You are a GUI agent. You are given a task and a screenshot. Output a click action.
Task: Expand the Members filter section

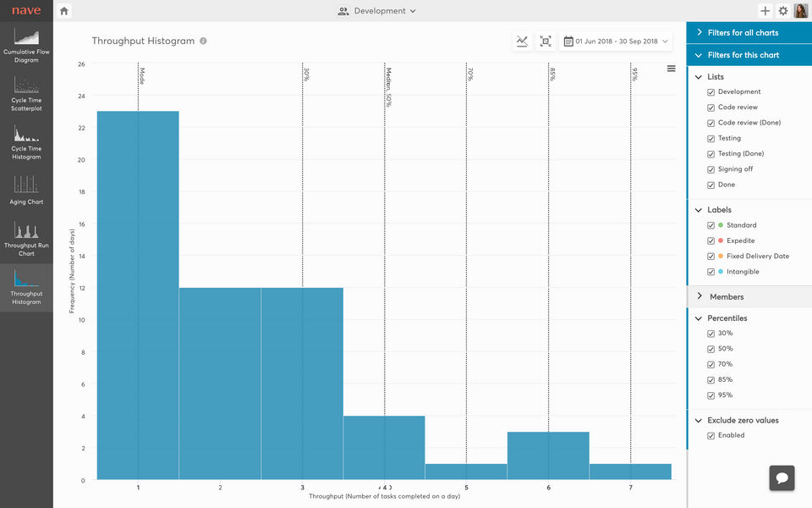749,296
